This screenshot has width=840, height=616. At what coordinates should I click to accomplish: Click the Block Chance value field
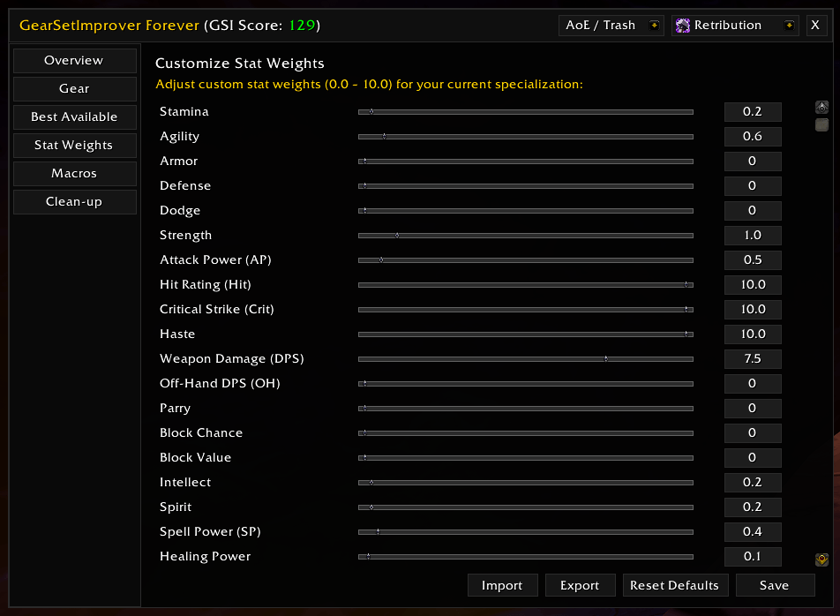click(753, 432)
